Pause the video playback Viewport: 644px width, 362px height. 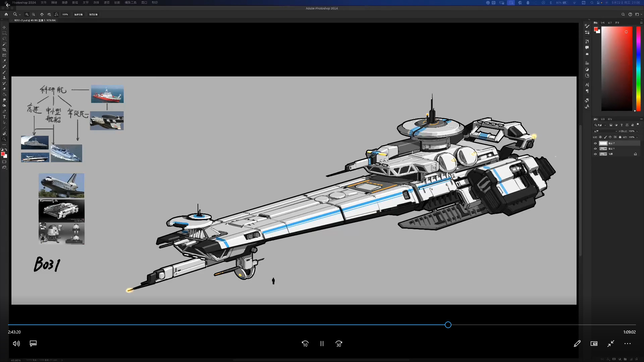pos(322,344)
